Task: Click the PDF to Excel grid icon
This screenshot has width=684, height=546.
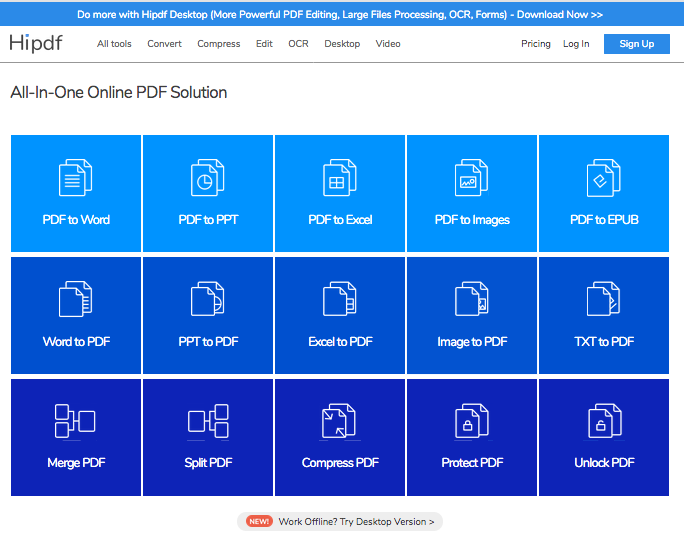Action: tap(339, 177)
